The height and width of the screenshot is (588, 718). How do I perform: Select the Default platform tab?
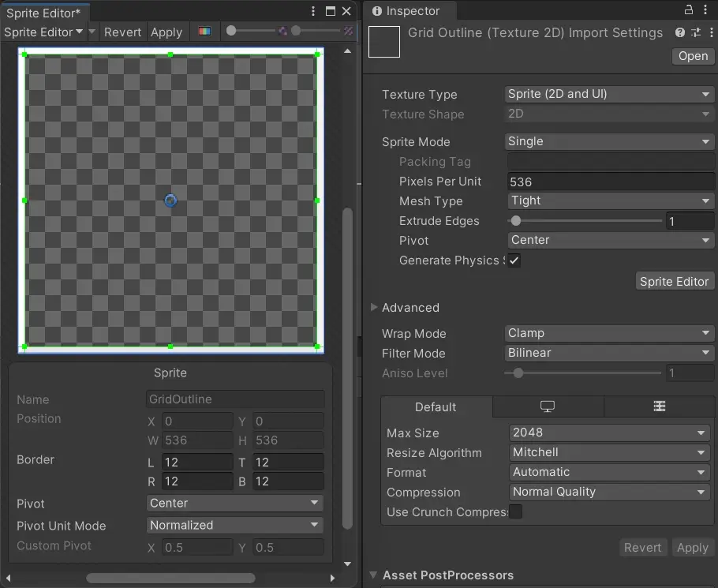click(x=436, y=406)
